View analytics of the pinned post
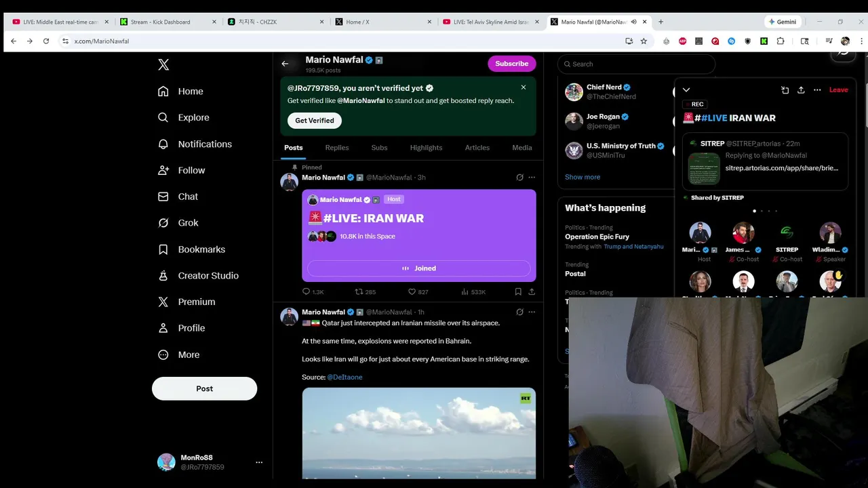Viewport: 868px width, 488px height. tap(473, 292)
